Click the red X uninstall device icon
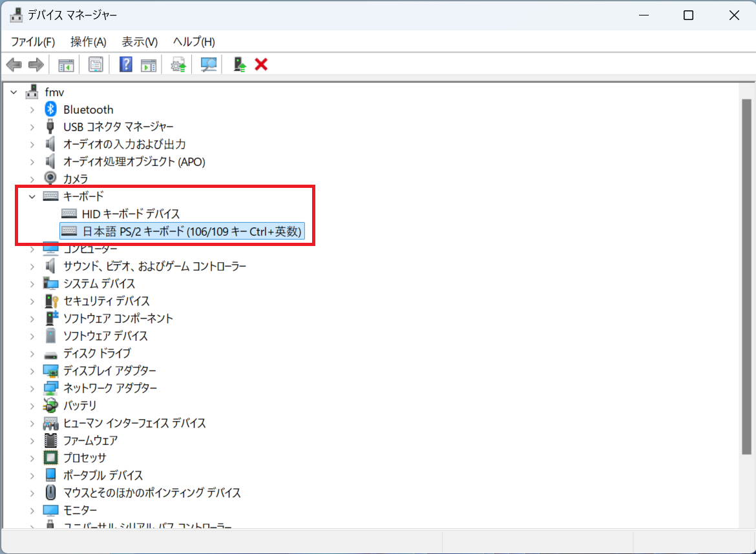756x554 pixels. [x=262, y=65]
